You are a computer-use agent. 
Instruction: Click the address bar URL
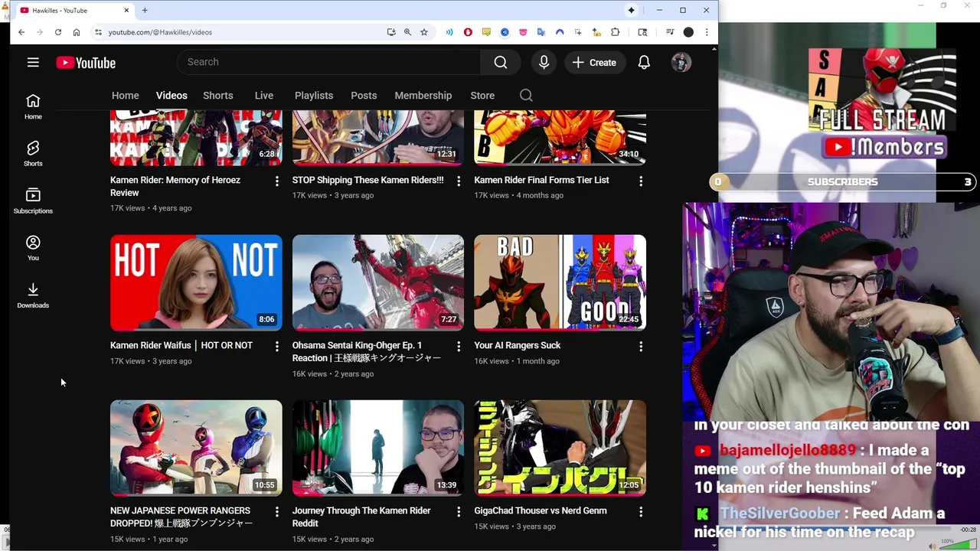tap(160, 32)
